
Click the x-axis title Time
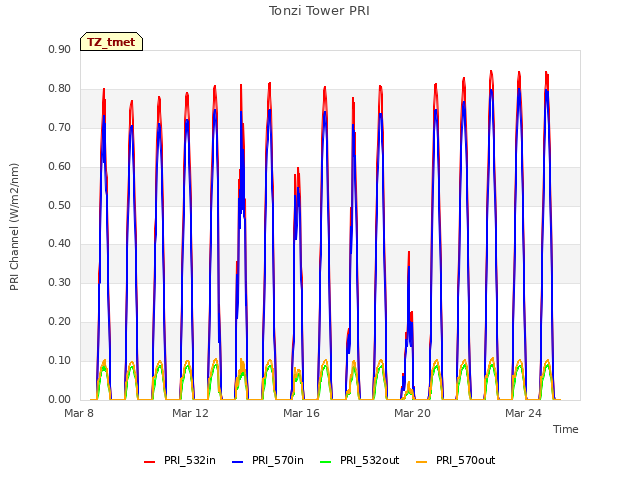565,429
